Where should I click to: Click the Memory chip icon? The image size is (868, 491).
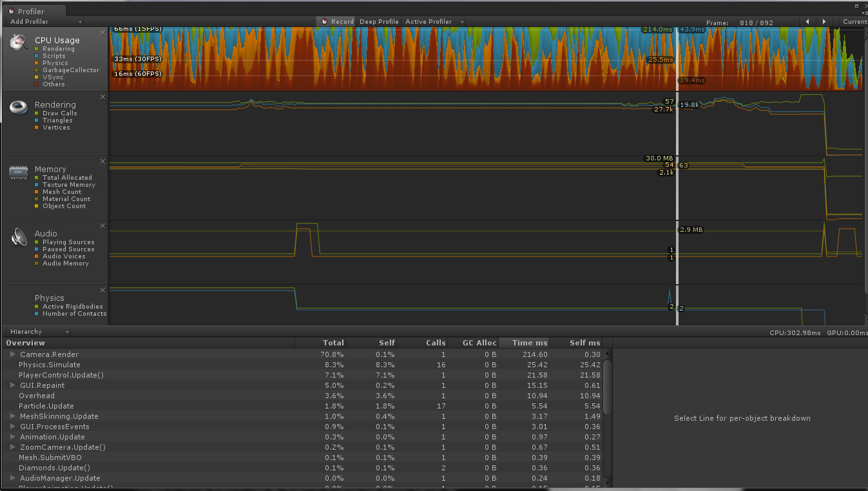[x=19, y=171]
